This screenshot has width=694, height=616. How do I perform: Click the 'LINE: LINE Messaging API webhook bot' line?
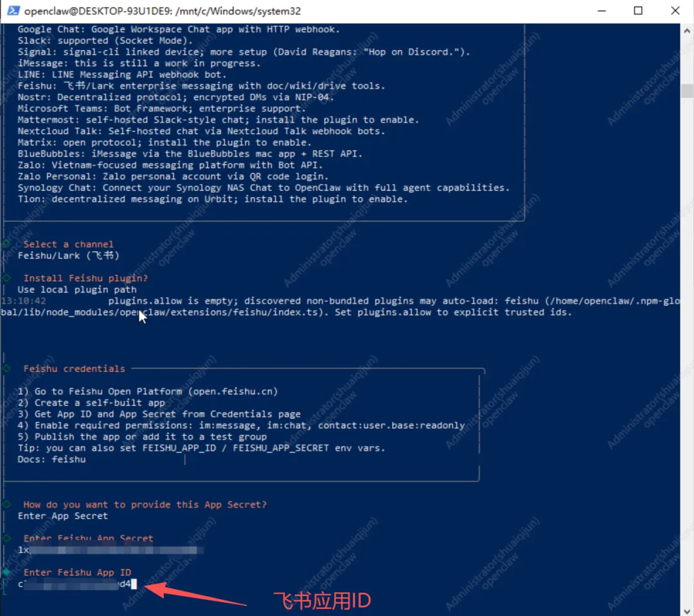[122, 75]
